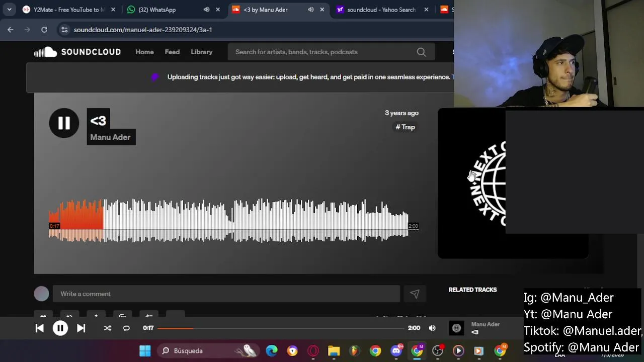644x362 pixels.
Task: Open Manu Ader link in player bar
Action: point(486,324)
